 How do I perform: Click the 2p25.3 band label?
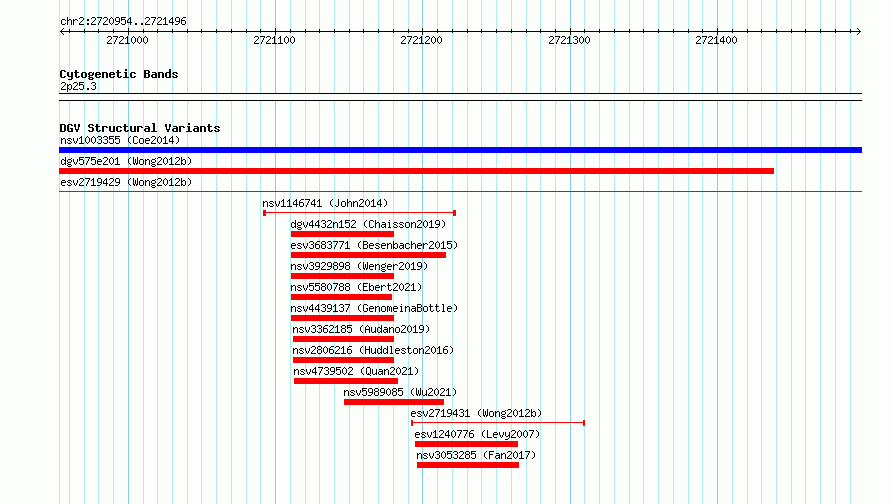pos(78,86)
